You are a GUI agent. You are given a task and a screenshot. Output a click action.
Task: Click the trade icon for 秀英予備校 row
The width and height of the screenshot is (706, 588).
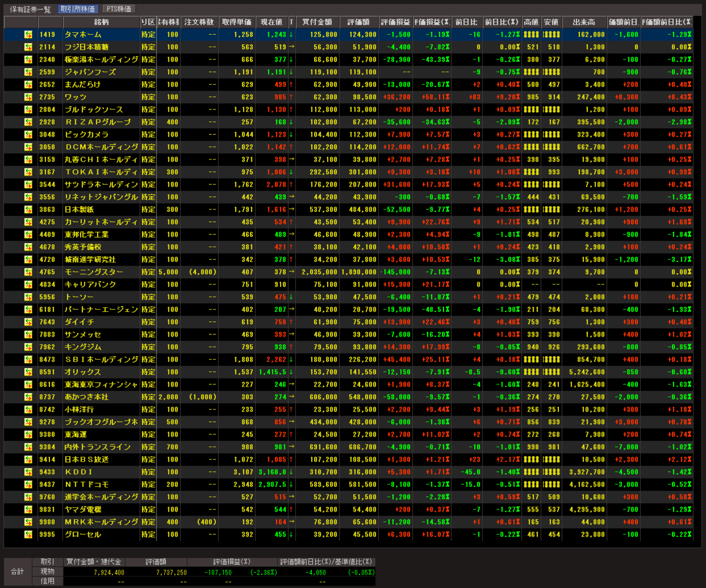[28, 247]
